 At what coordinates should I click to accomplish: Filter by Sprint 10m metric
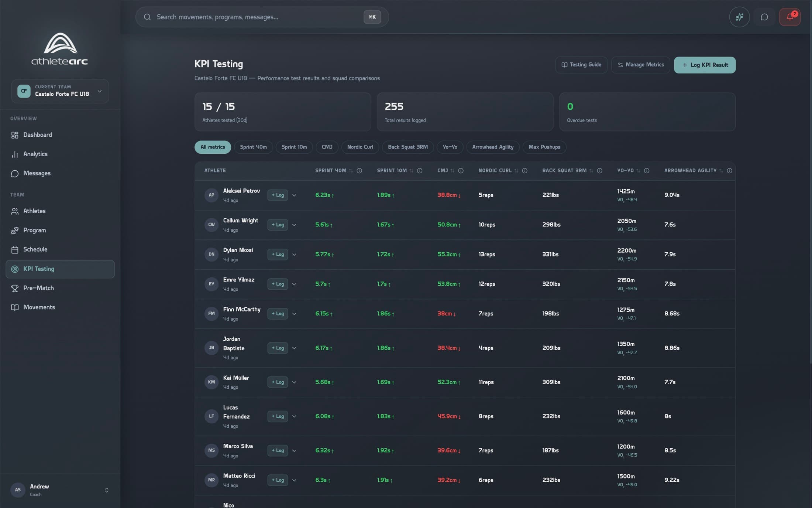pos(294,147)
